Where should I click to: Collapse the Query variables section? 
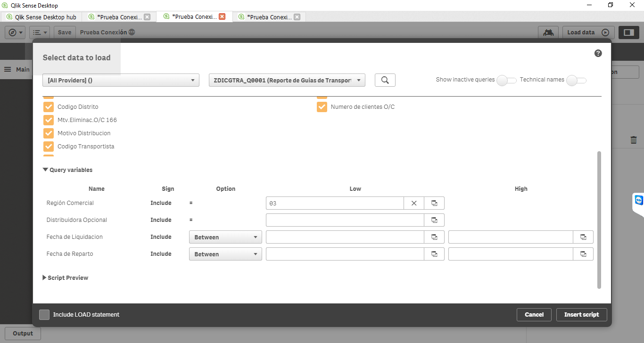click(x=68, y=170)
